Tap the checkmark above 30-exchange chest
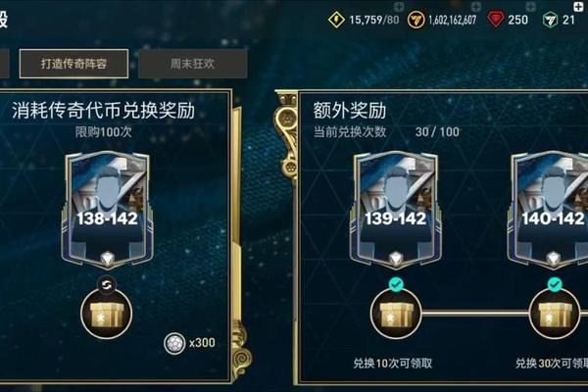 555,284
